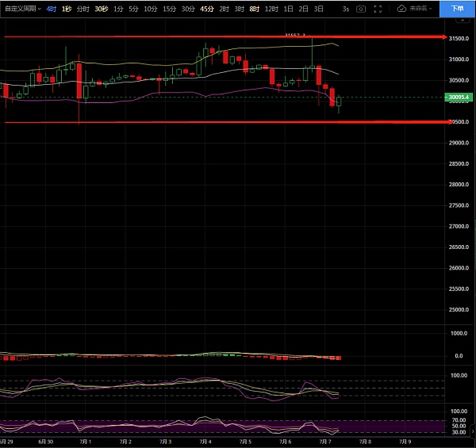This screenshot has height=448, width=476.
Task: Click the 7月 4 date on time axis
Action: click(204, 441)
